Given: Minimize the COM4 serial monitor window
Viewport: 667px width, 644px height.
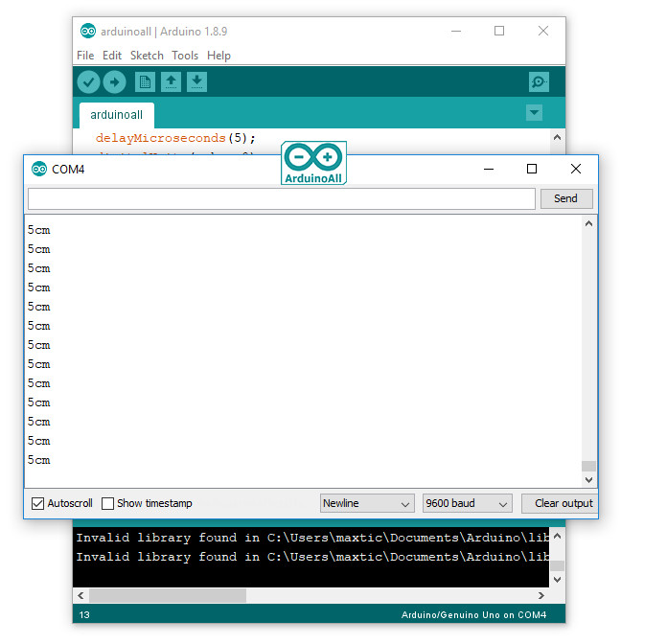Looking at the screenshot, I should pyautogui.click(x=489, y=170).
